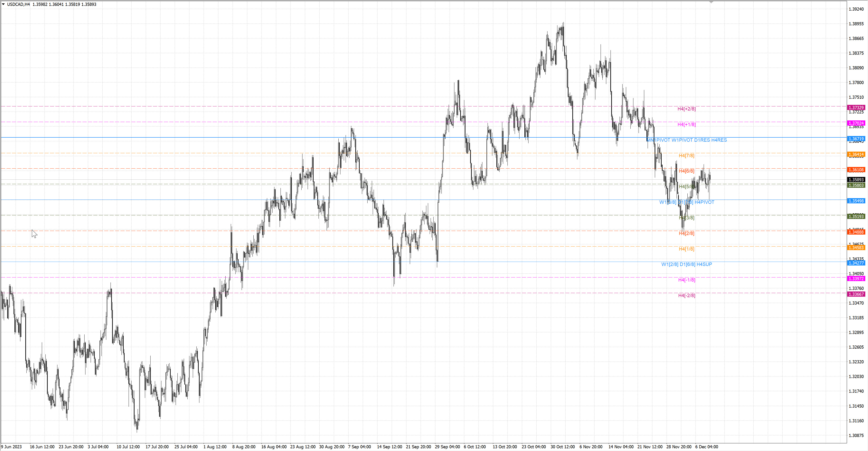Click the H4[7/8] orange level label
Screen dimensions: 868x451
point(686,156)
